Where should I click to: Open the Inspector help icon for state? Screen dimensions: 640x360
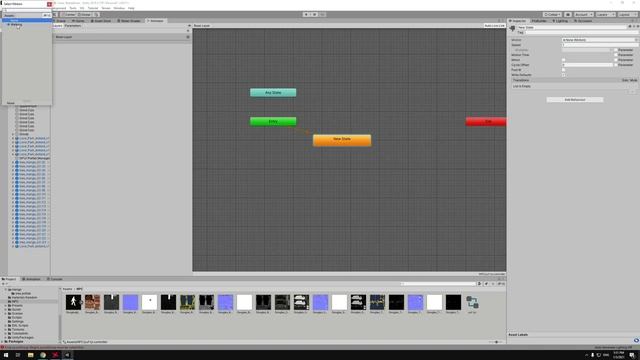[630, 26]
